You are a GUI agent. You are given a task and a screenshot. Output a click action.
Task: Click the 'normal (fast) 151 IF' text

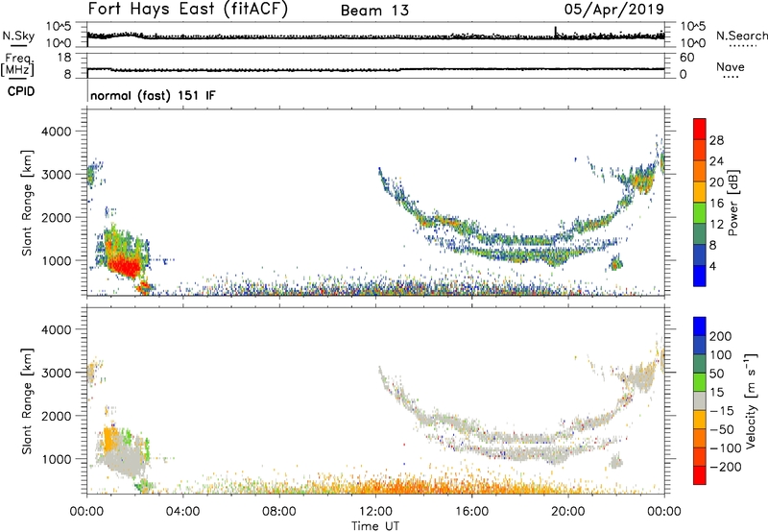point(153,95)
